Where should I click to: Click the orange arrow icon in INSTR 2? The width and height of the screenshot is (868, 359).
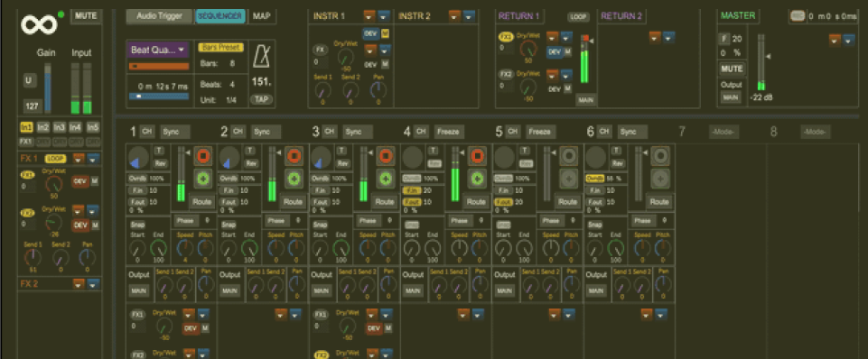coord(454,16)
